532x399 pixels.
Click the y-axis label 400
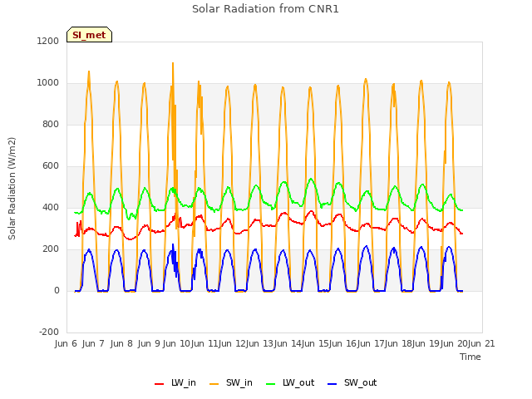[51, 207]
